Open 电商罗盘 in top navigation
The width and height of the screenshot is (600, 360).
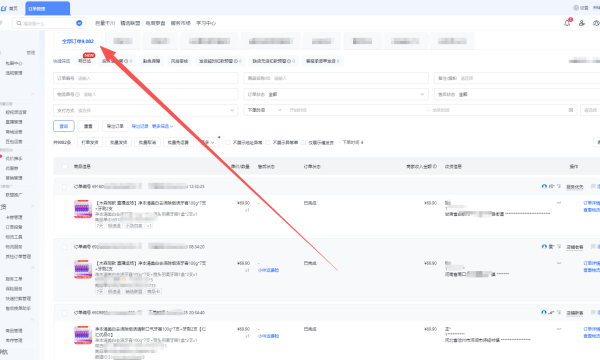pos(155,23)
